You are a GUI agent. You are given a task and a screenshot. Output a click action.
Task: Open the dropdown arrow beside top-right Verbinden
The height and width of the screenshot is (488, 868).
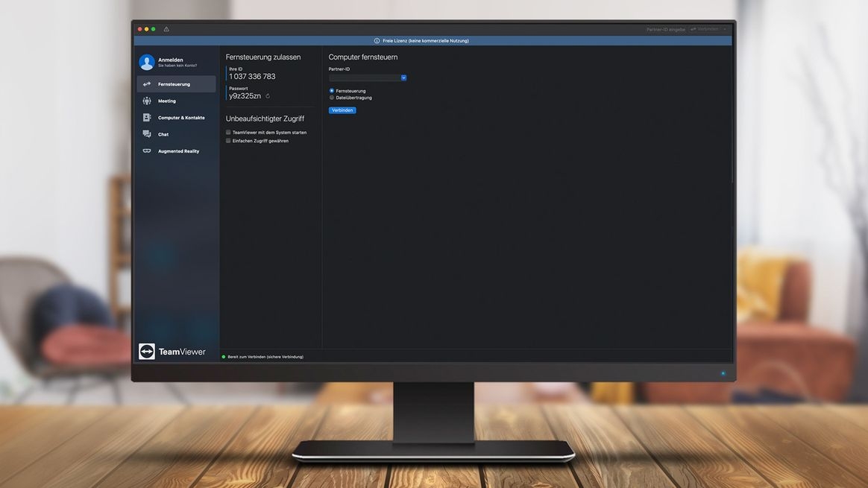coord(725,29)
